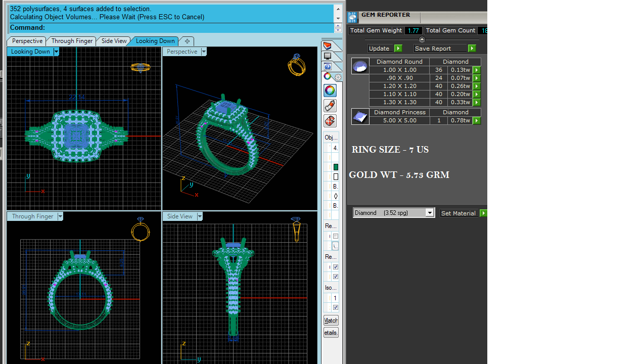
Task: Click the checkered environment map icon
Action: coord(330,121)
